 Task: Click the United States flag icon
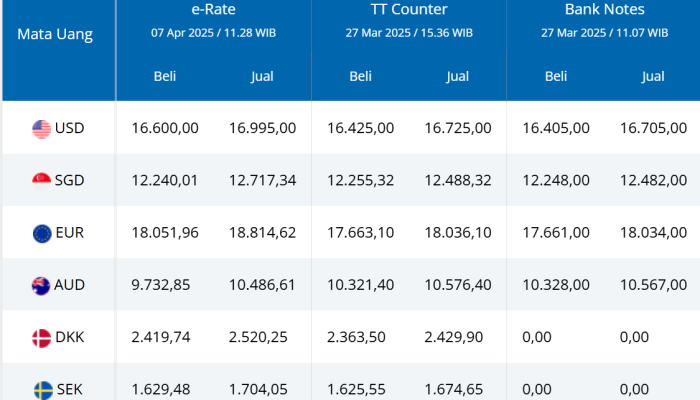pos(41,128)
